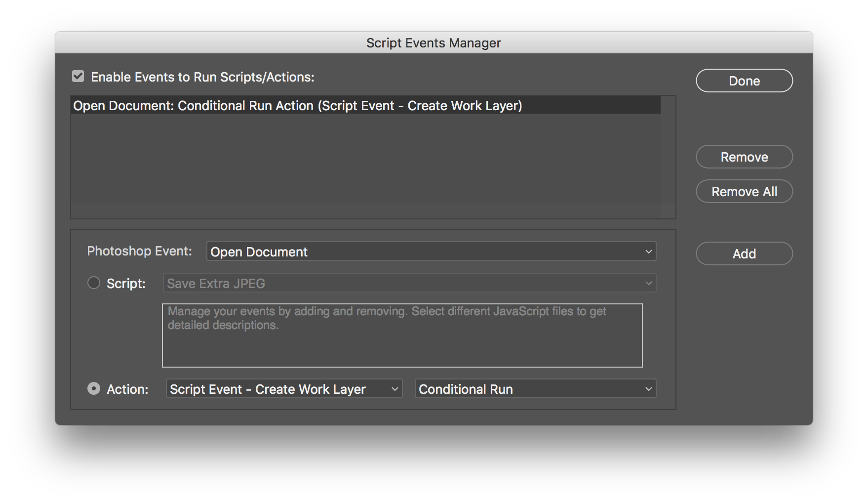Click the Remove All button
Viewport: 868px width, 504px height.
[744, 191]
